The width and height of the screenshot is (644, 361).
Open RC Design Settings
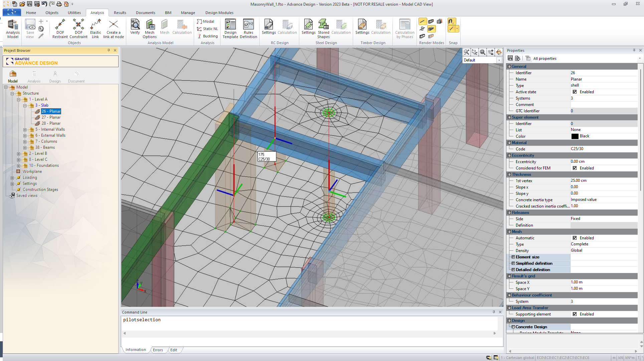(269, 27)
